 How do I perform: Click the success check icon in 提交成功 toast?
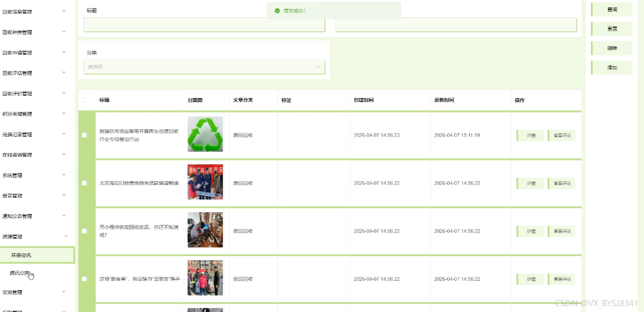point(277,11)
